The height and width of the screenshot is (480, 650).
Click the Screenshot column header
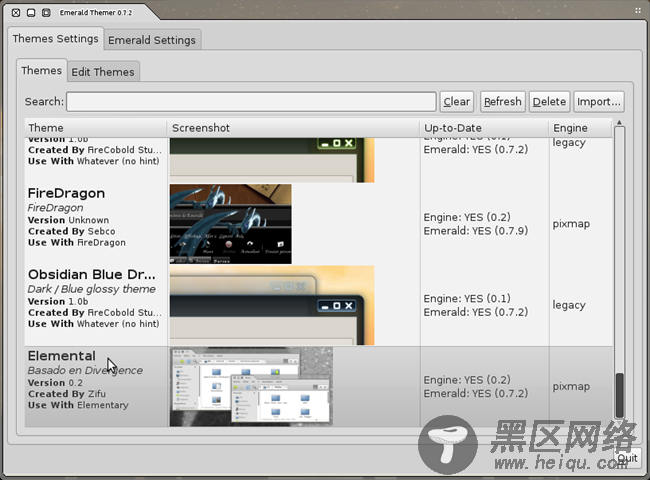click(x=293, y=128)
